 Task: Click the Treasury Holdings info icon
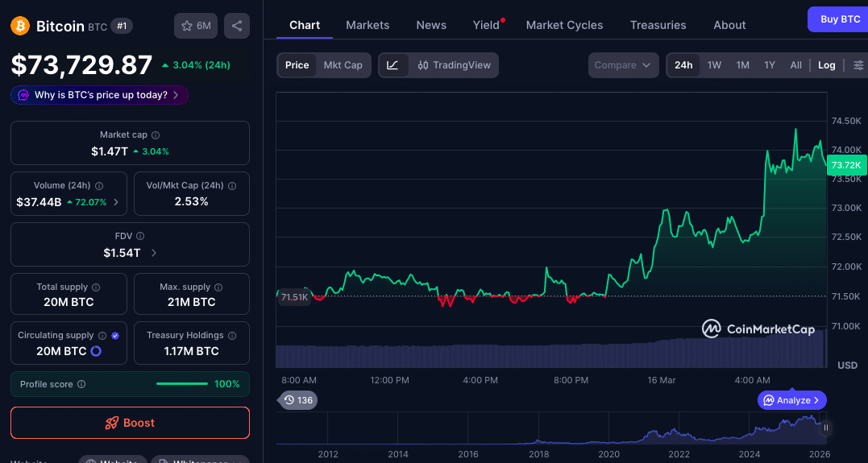232,335
